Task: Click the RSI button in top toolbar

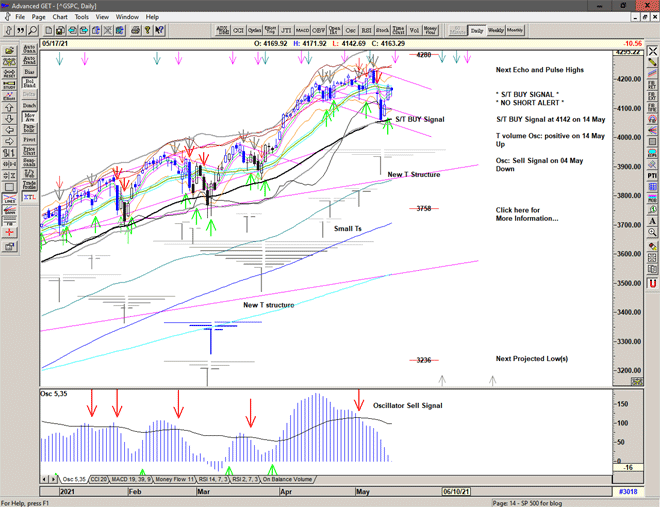Action: (366, 30)
